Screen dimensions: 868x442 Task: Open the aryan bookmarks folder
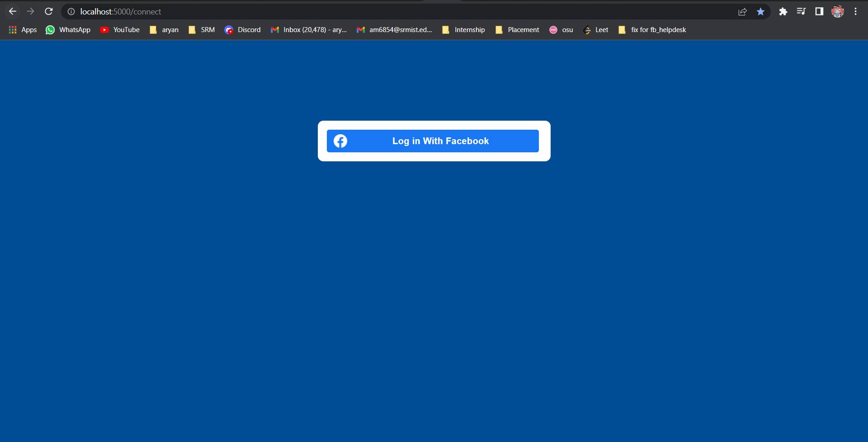[x=164, y=30]
